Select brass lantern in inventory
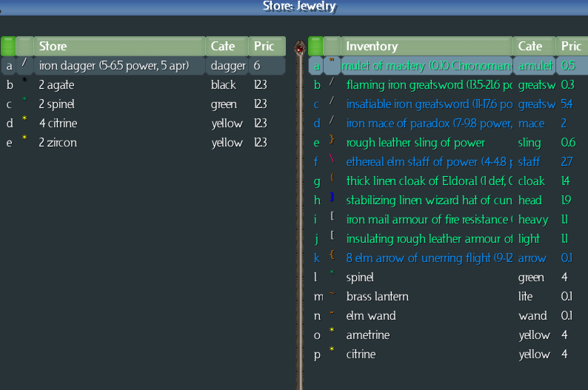This screenshot has height=390, width=588. (x=376, y=296)
